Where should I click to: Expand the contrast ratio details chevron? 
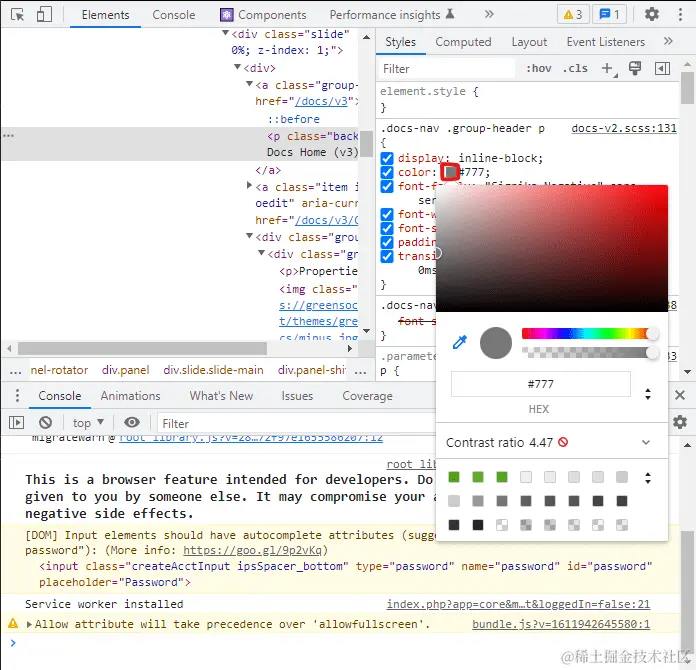(646, 442)
